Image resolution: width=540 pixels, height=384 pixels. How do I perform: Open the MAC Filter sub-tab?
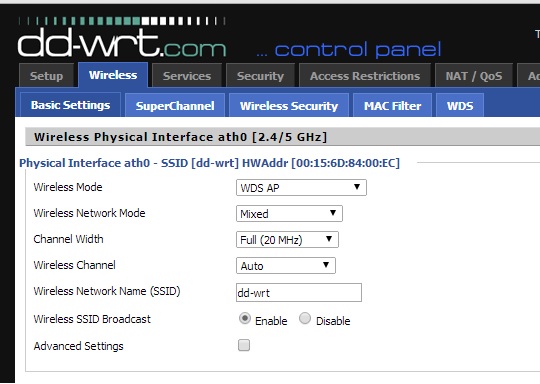point(393,105)
